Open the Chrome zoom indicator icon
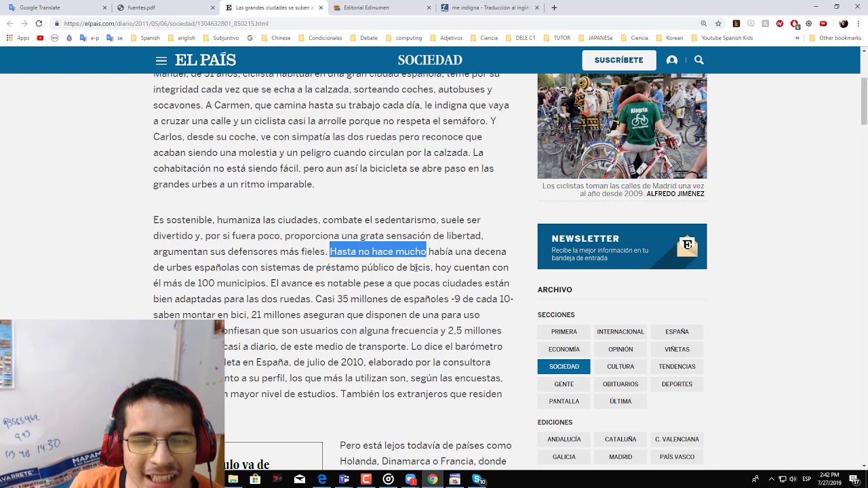The height and width of the screenshot is (488, 868). [x=704, y=23]
